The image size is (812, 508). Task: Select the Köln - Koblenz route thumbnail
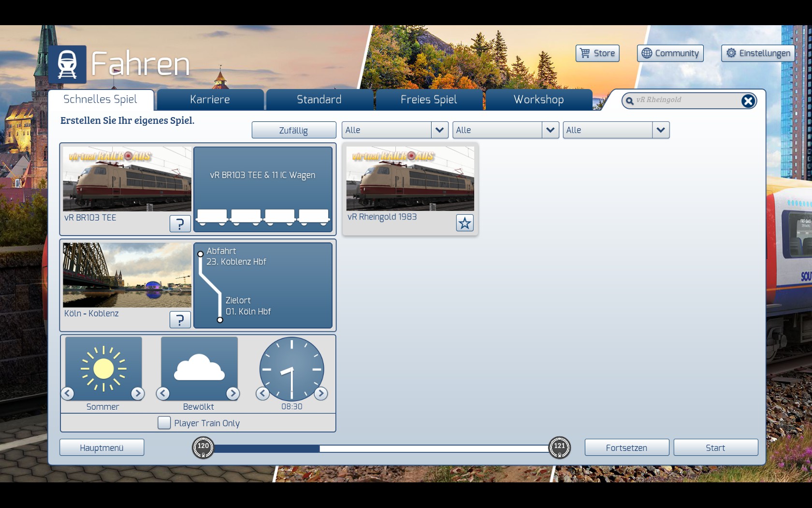[127, 275]
